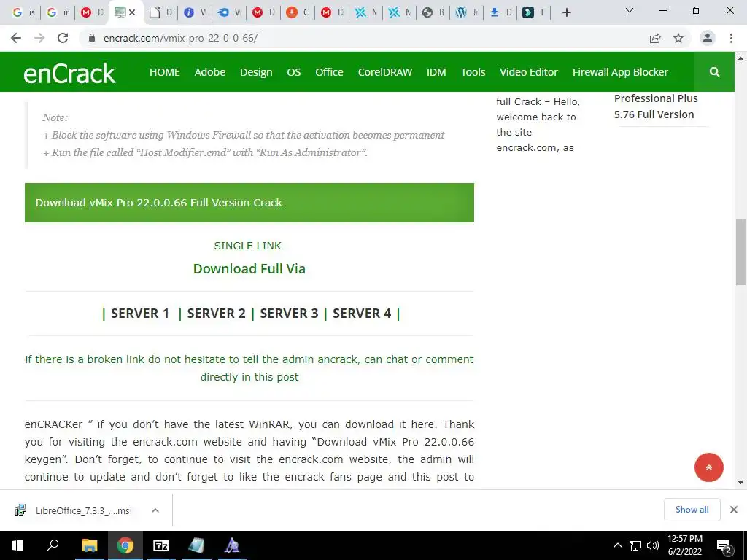
Task: Click the 'SINGLE LINK' text
Action: click(248, 246)
